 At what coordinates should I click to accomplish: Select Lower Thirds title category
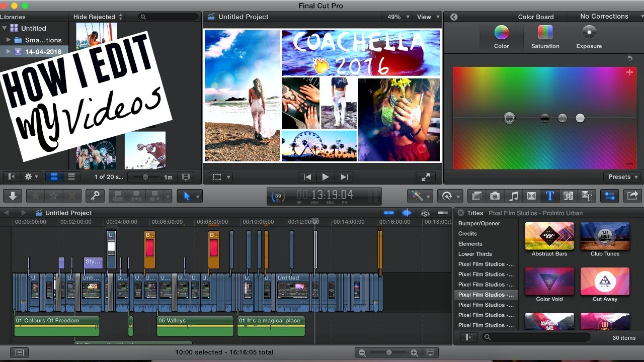coord(475,254)
